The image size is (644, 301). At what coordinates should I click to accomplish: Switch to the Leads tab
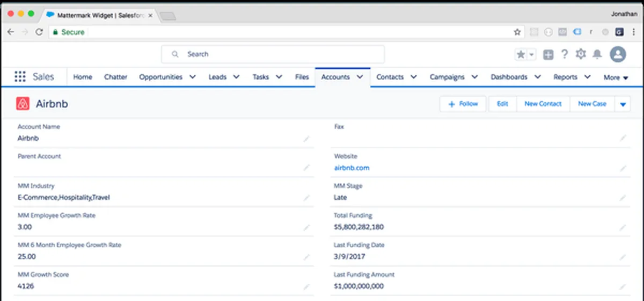217,77
